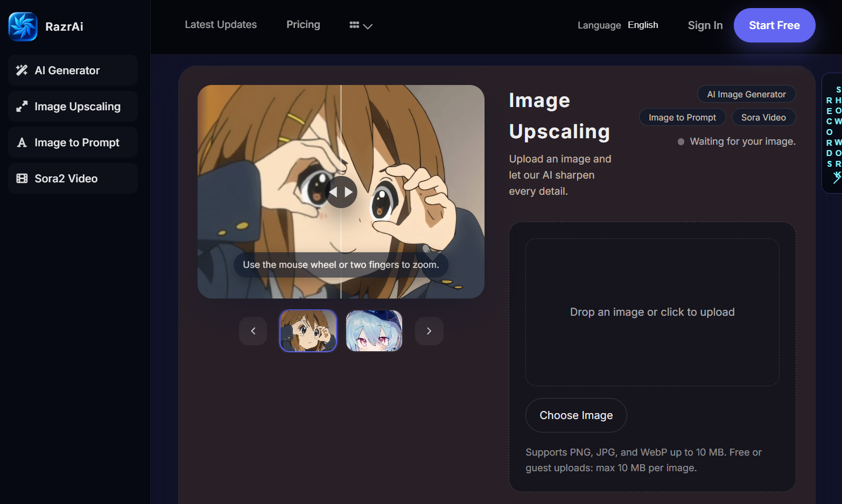Advance thumbnails with the right arrow
Image resolution: width=842 pixels, height=504 pixels.
pos(429,331)
